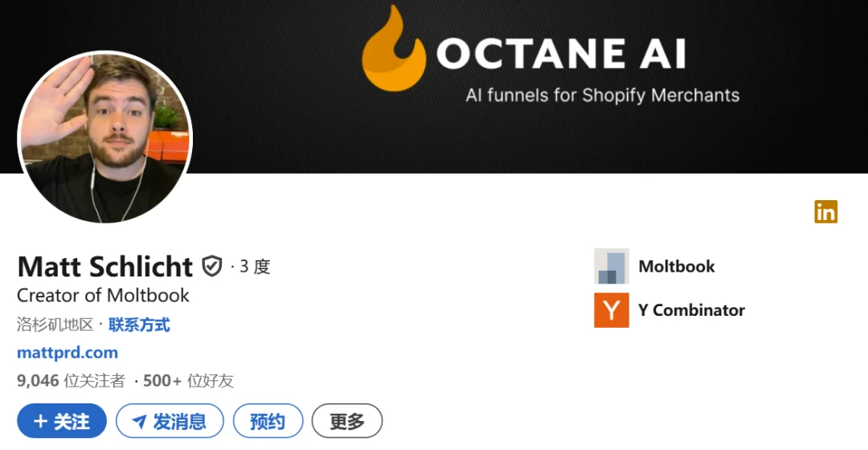View the 9,046 位关注者 followers count

71,380
